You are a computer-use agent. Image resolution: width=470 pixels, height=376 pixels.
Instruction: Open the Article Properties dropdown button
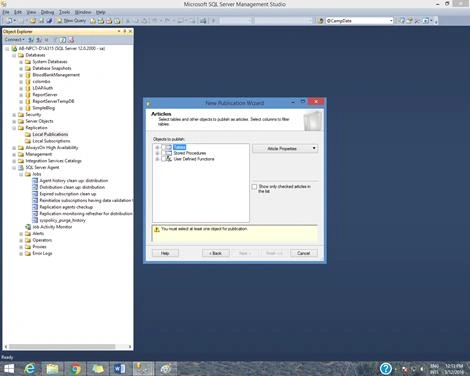tap(285, 149)
